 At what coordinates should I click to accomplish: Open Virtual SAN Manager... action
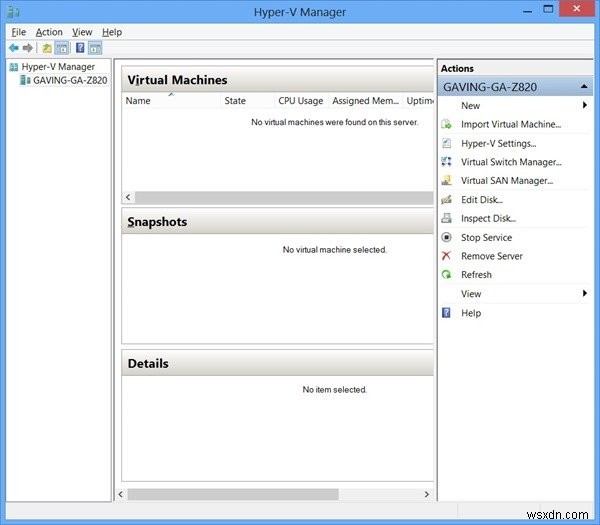507,181
